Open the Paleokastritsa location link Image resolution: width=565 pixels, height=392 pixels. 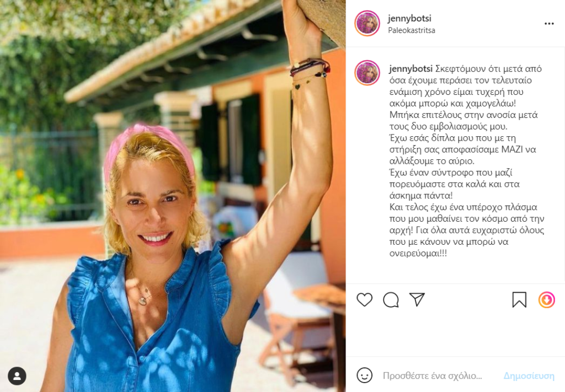(x=412, y=30)
